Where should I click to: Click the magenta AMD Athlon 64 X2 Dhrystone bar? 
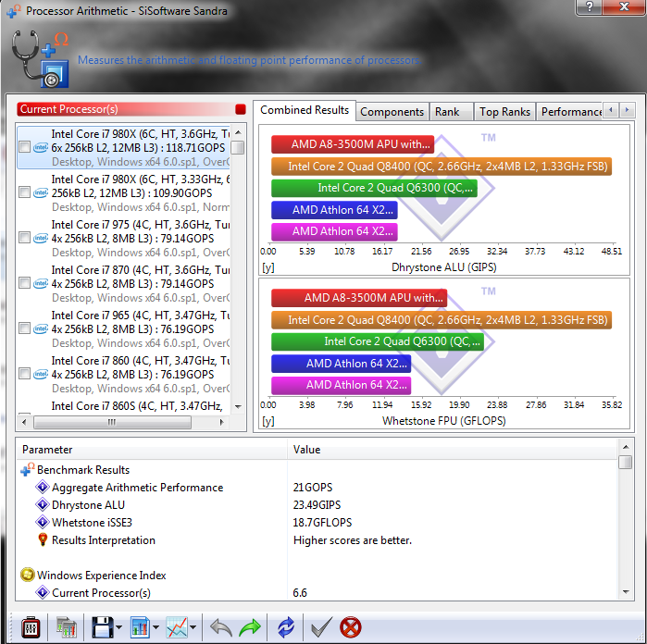tap(335, 232)
